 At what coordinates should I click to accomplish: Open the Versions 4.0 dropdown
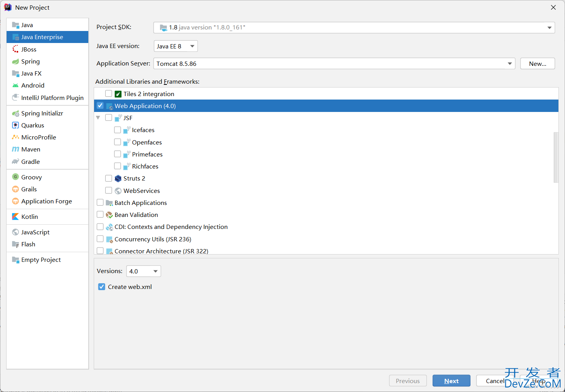point(144,271)
